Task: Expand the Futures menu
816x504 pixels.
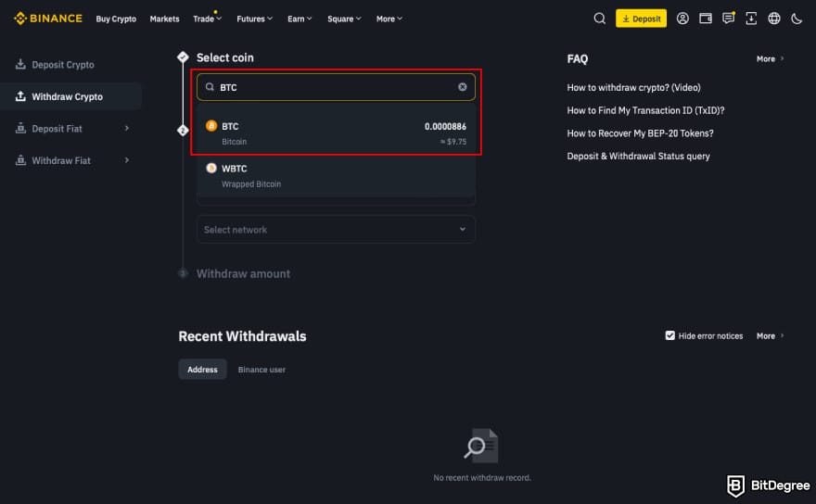Action: coord(254,19)
